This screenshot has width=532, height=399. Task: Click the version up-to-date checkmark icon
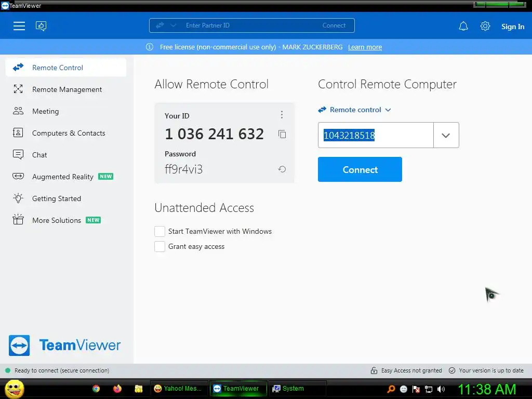pyautogui.click(x=452, y=370)
